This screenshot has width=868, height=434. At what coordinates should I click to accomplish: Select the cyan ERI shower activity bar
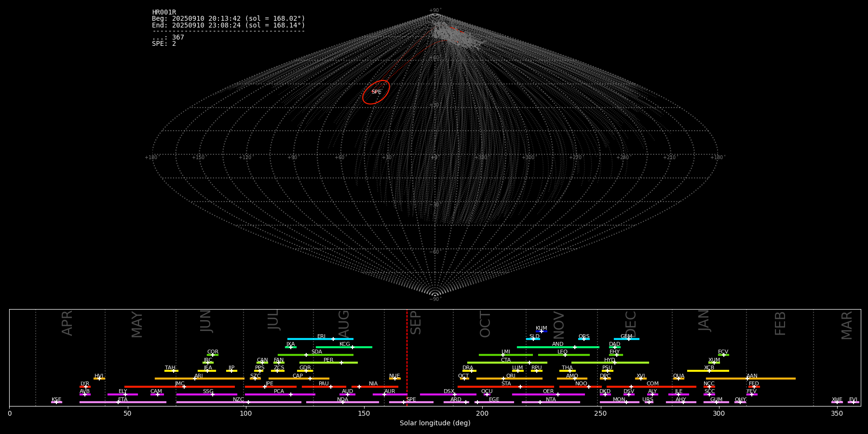[320, 339]
